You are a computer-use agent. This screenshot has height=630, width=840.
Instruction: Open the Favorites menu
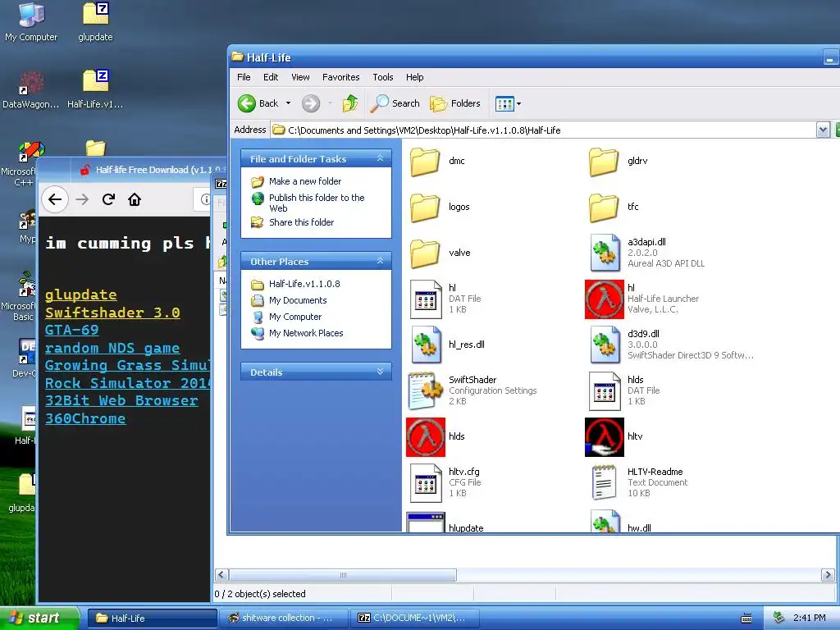coord(340,77)
